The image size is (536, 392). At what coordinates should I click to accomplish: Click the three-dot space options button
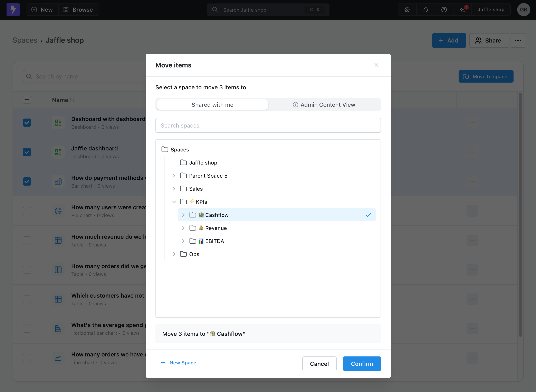(518, 40)
